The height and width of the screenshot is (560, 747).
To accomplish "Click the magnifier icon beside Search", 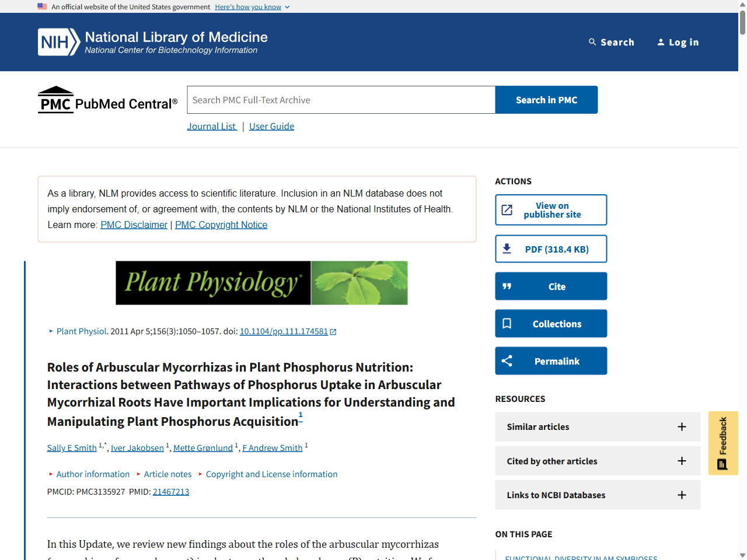I will [592, 42].
